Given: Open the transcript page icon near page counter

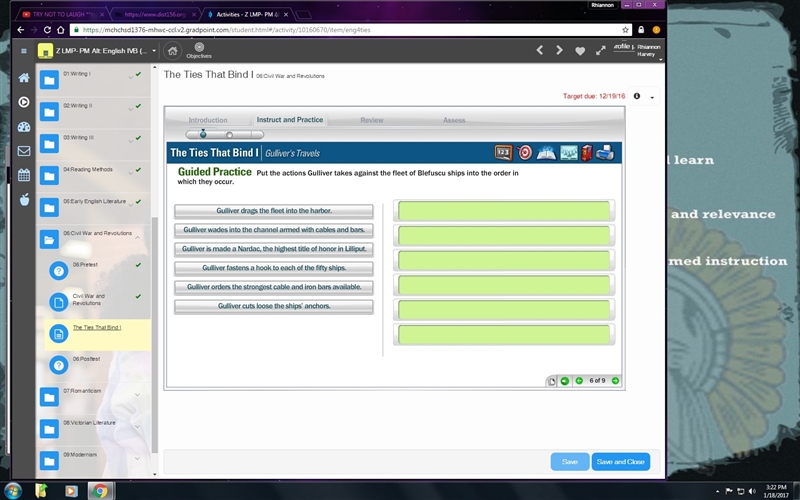Looking at the screenshot, I should pos(552,382).
